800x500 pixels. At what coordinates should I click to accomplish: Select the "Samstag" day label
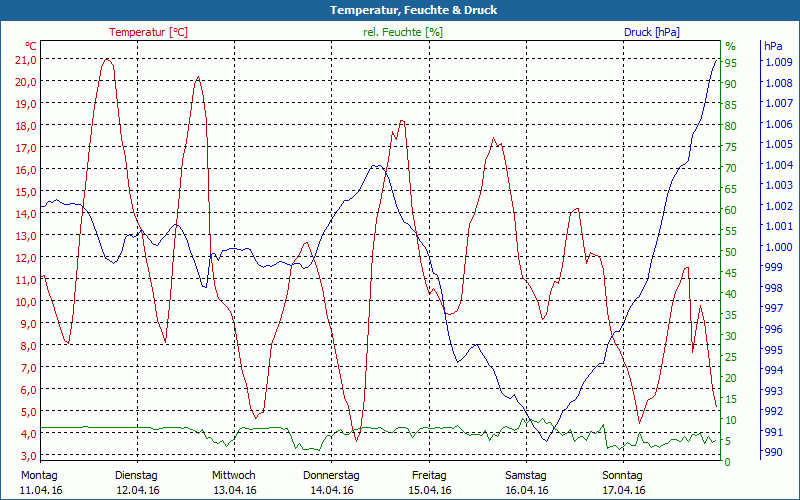(526, 475)
